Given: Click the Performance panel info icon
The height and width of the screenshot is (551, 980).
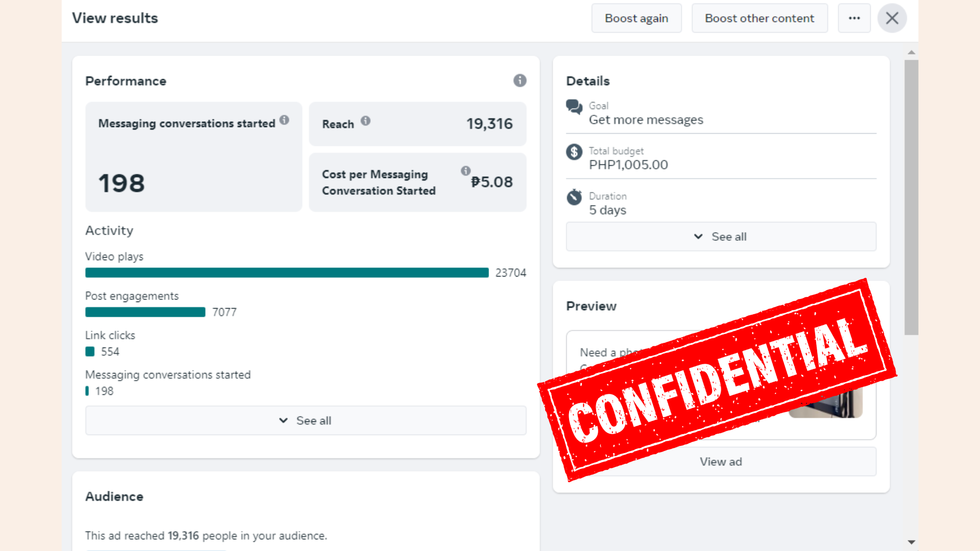Looking at the screenshot, I should tap(520, 81).
